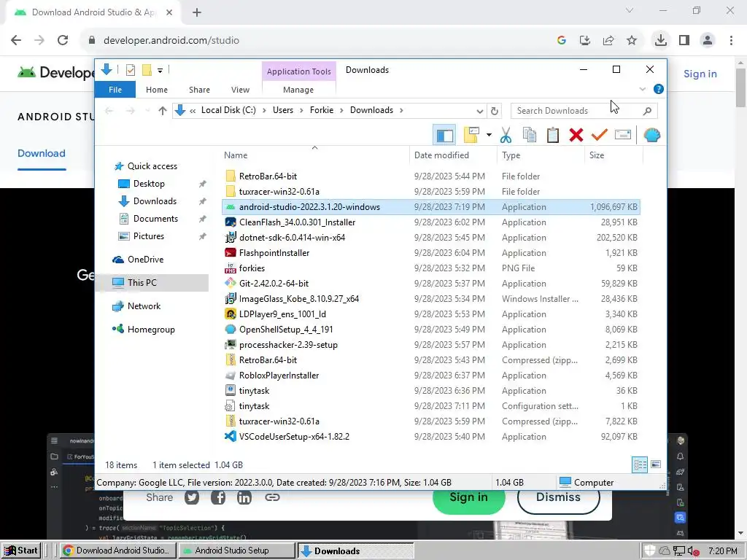
Task: Bookmark the page with Chrome star icon
Action: pyautogui.click(x=632, y=41)
